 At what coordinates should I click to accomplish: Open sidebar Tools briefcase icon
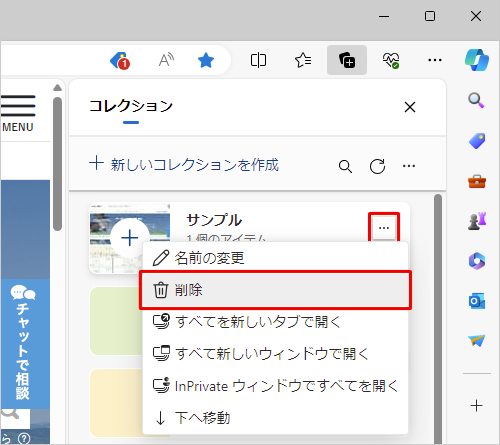(x=477, y=181)
